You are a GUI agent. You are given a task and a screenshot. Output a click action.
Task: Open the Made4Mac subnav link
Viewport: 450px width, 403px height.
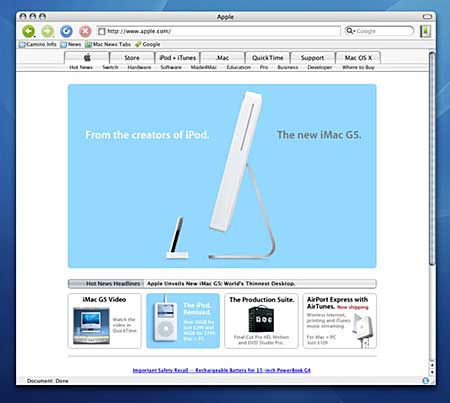[x=204, y=67]
